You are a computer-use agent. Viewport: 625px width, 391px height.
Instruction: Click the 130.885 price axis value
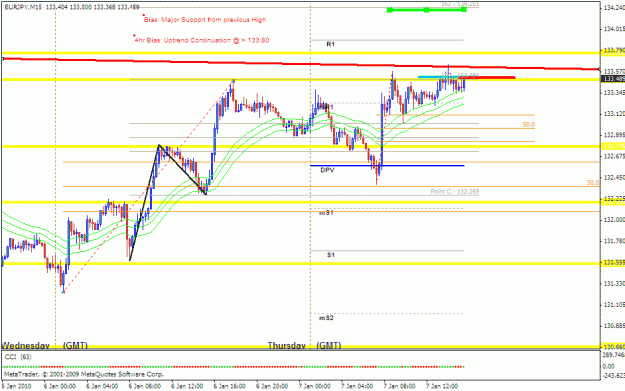point(614,326)
